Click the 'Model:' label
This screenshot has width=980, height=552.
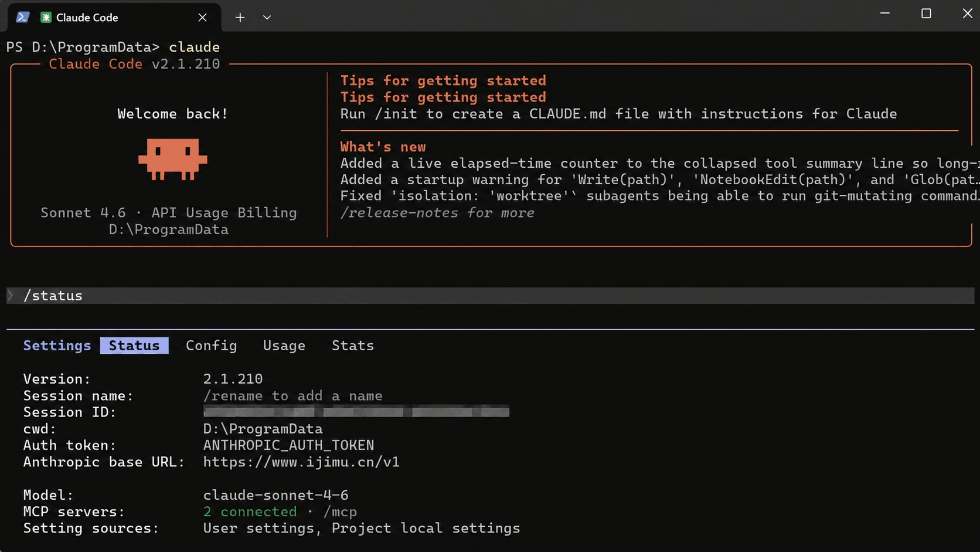coord(48,495)
